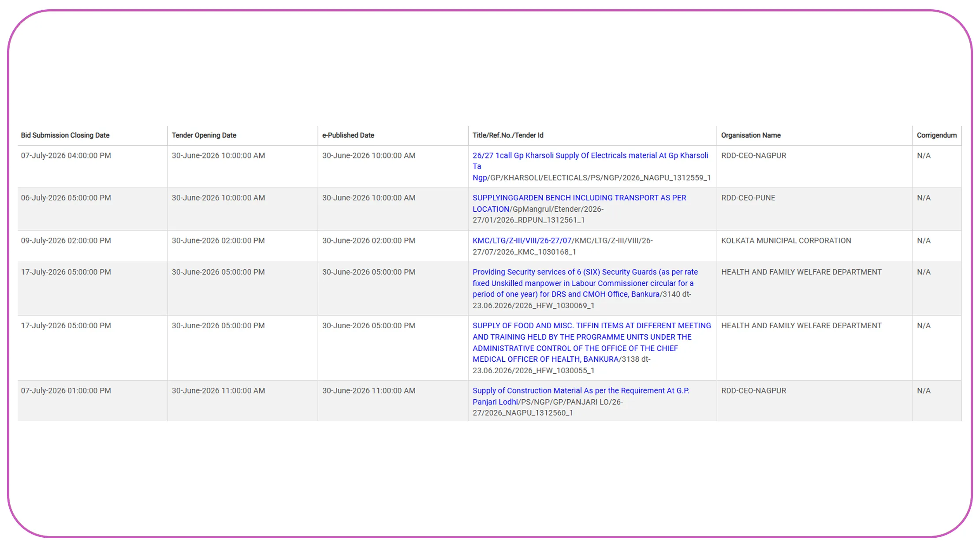Viewport: 980px width, 547px height.
Task: Open Supply of Construction Material Panjari Lodhi link
Action: pyautogui.click(x=581, y=396)
